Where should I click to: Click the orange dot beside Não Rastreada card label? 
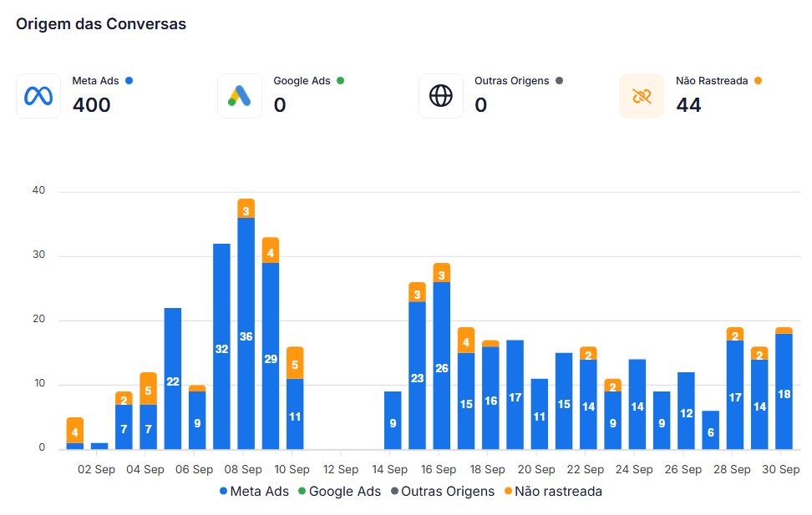[x=759, y=81]
